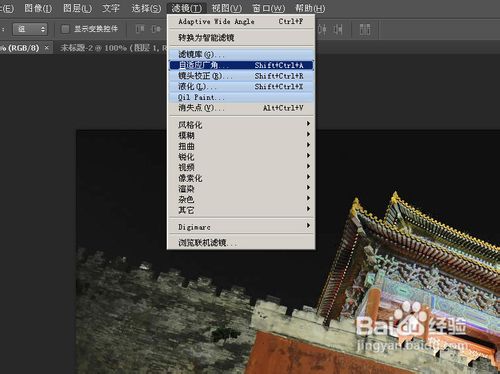Image resolution: width=500 pixels, height=374 pixels.
Task: Expand the 像素化 submenu
Action: click(x=241, y=178)
